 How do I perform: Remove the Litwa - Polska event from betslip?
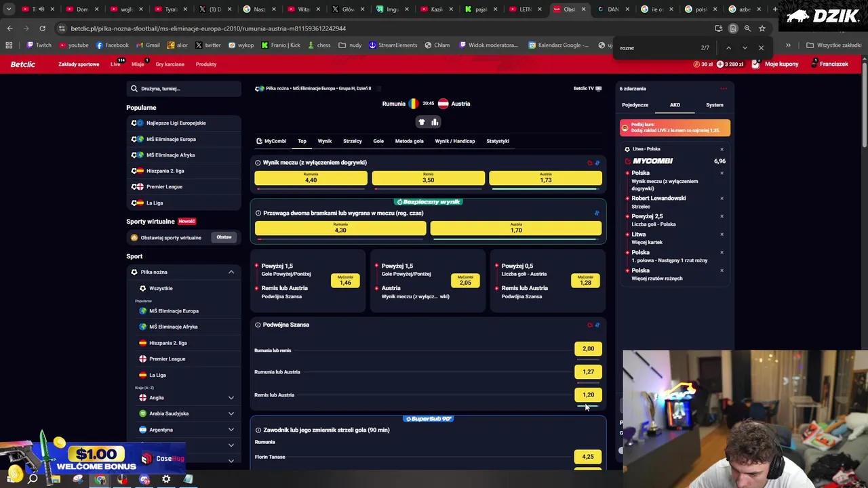(722, 149)
